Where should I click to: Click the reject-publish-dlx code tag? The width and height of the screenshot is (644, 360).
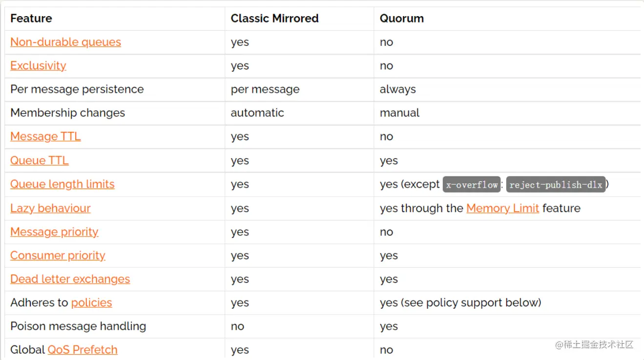click(556, 185)
